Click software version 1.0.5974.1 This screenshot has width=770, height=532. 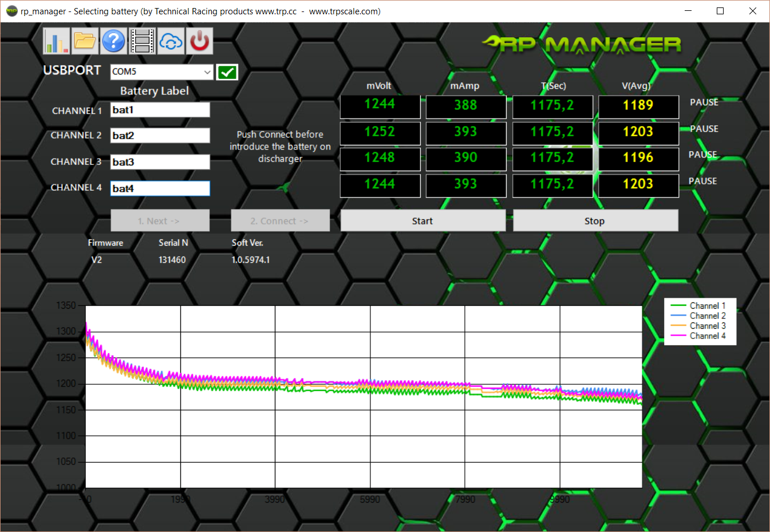251,260
